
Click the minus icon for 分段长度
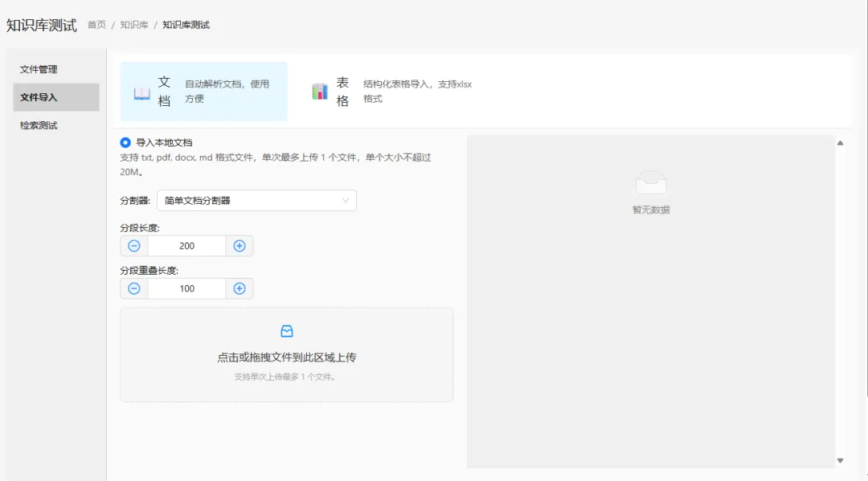[x=134, y=246]
